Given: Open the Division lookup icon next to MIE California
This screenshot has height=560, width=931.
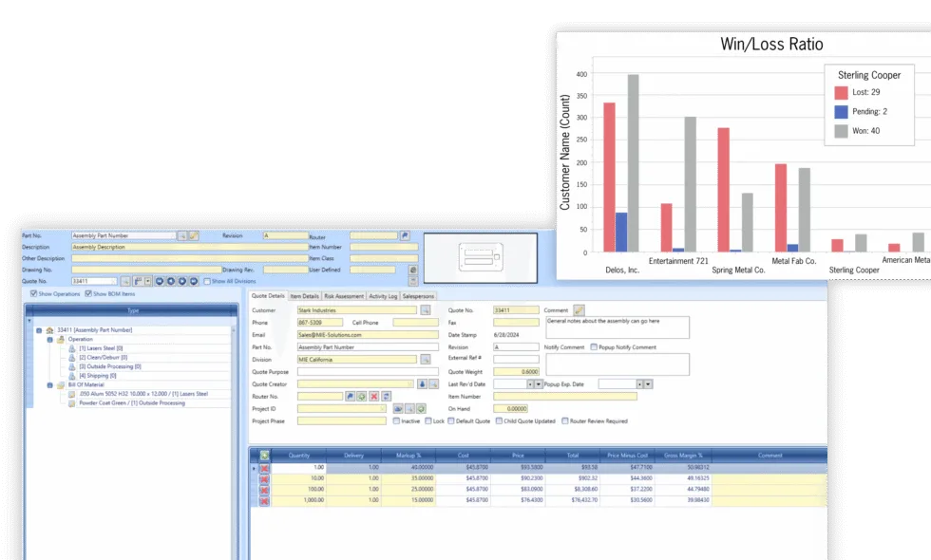Looking at the screenshot, I should click(426, 360).
